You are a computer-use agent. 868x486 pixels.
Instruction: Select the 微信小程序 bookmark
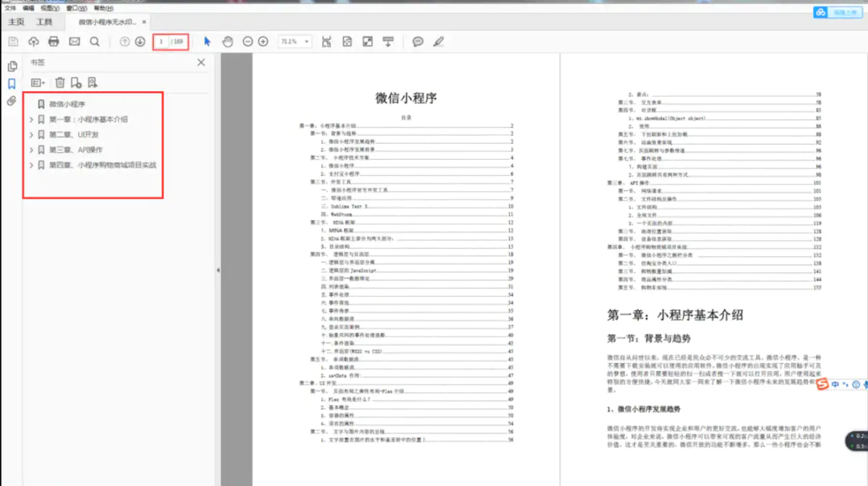(67, 104)
